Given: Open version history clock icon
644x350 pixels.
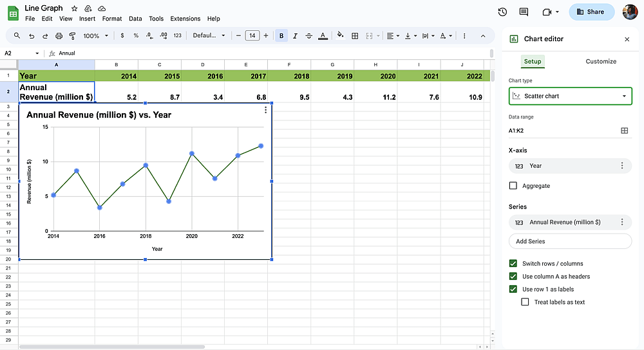Looking at the screenshot, I should [x=502, y=12].
